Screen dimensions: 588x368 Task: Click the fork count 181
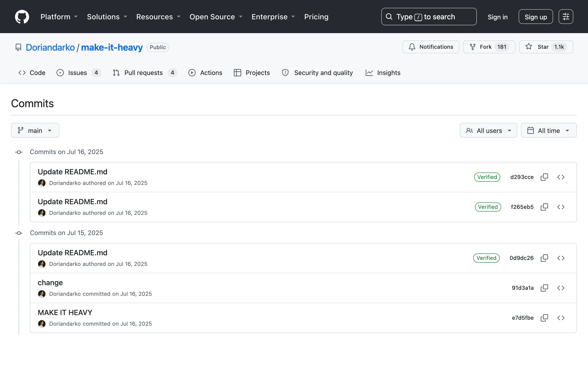point(501,47)
